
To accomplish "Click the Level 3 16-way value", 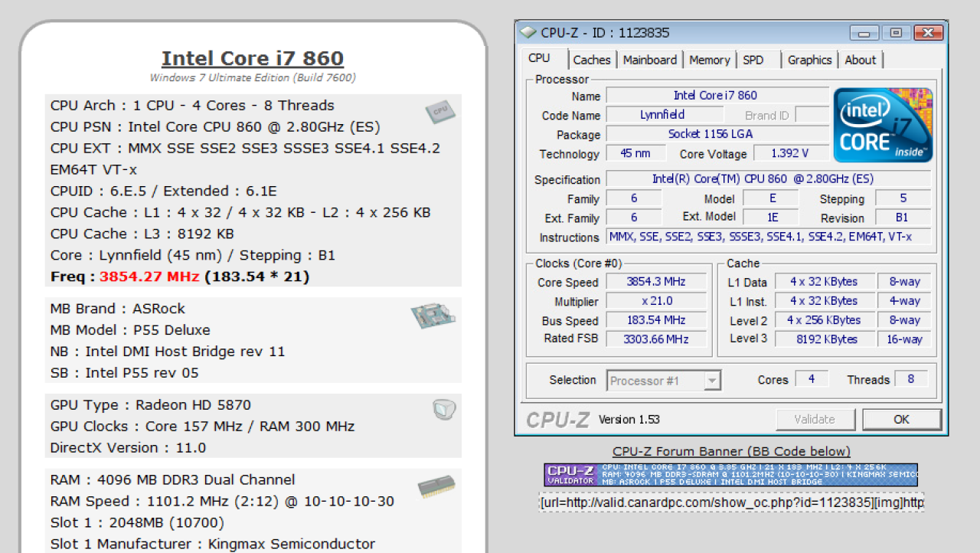I will tap(904, 339).
